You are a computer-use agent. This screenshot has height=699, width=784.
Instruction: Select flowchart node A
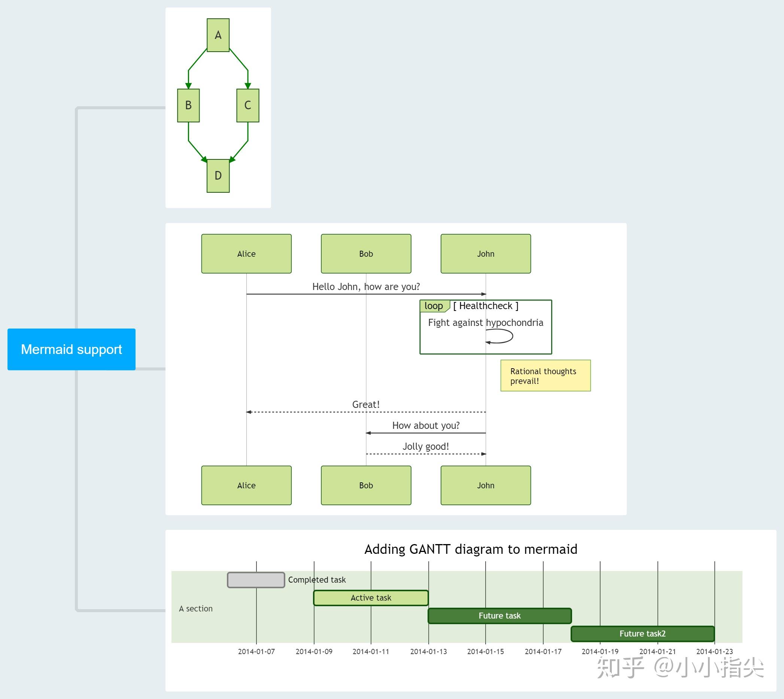(x=218, y=35)
